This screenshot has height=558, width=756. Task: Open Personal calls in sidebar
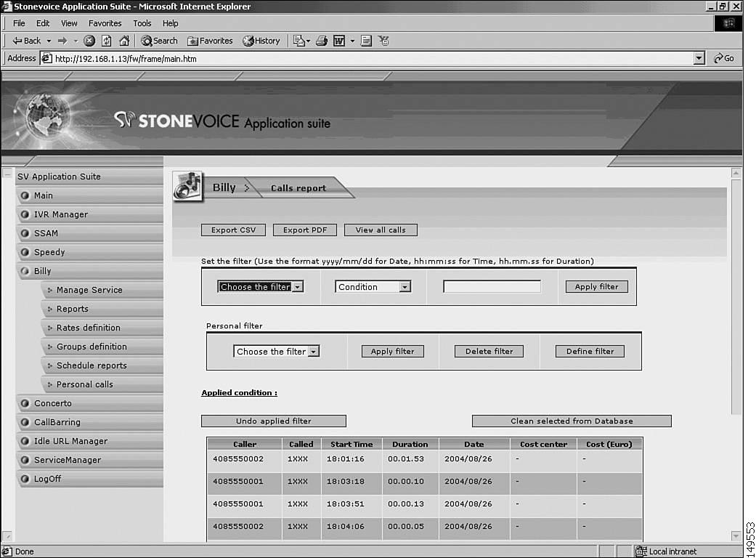coord(102,384)
